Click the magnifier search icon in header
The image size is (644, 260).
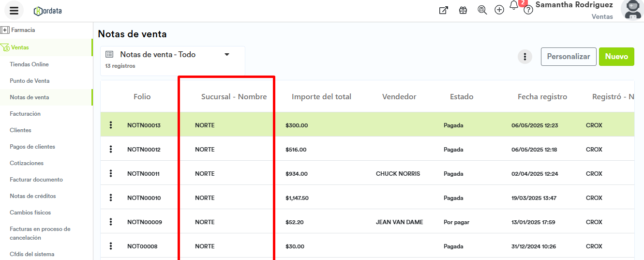482,10
